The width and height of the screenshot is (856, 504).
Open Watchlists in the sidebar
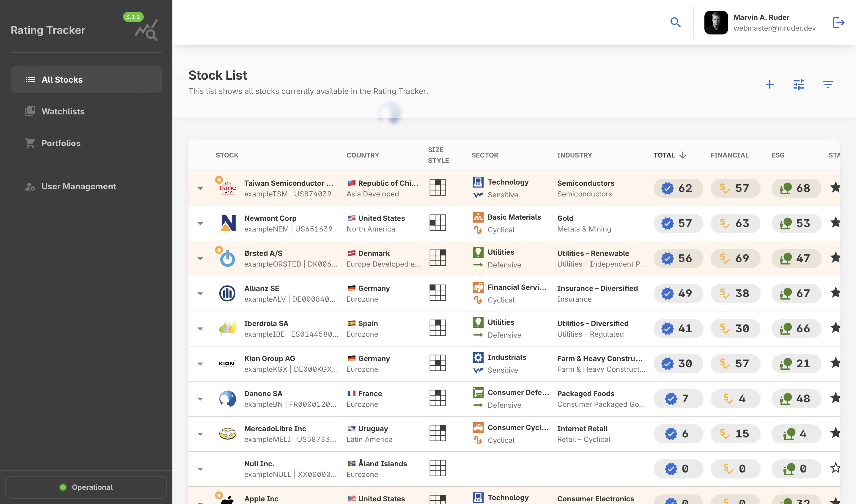click(x=63, y=111)
